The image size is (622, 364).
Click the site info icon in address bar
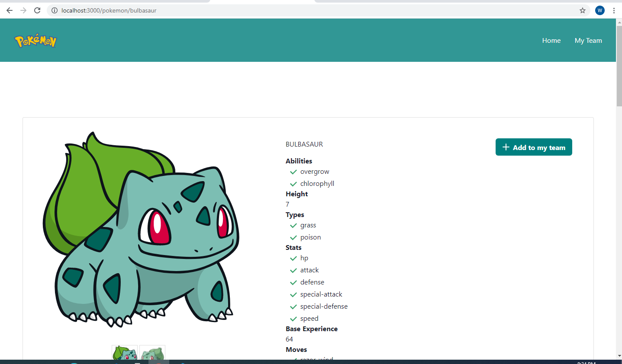click(x=55, y=10)
